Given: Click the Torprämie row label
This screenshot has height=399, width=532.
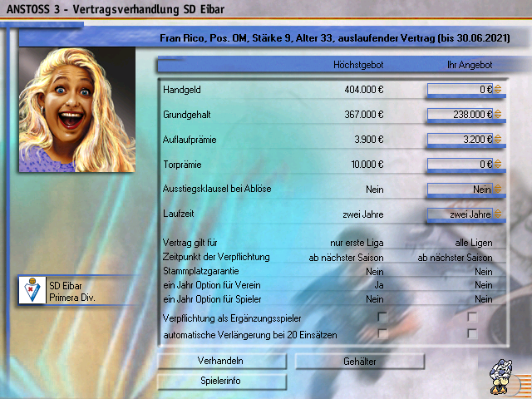Looking at the screenshot, I should (x=182, y=165).
